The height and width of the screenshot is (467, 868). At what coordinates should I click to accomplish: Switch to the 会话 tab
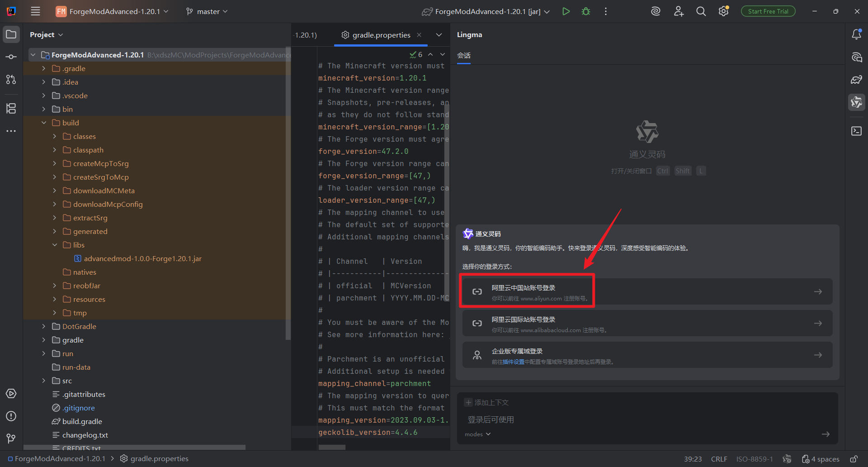[x=464, y=55]
